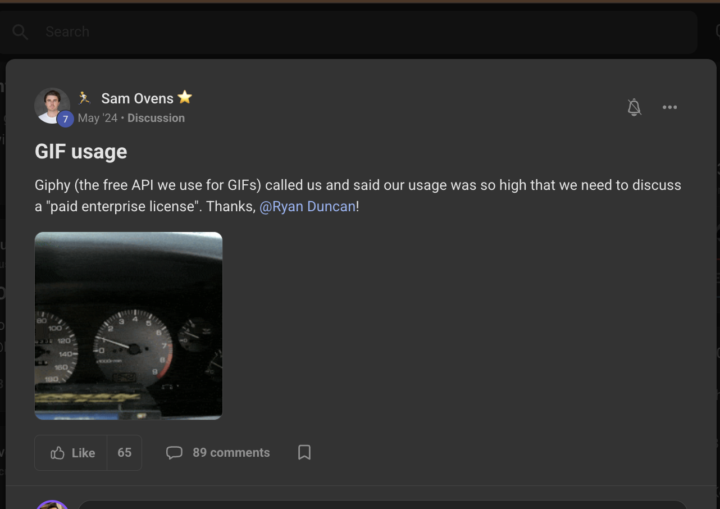Click the speech bubble comments icon
This screenshot has width=720, height=509.
point(174,452)
